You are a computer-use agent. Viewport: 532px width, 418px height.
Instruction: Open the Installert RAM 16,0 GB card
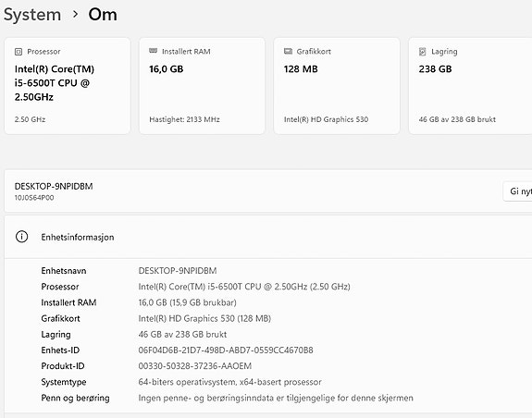click(202, 86)
